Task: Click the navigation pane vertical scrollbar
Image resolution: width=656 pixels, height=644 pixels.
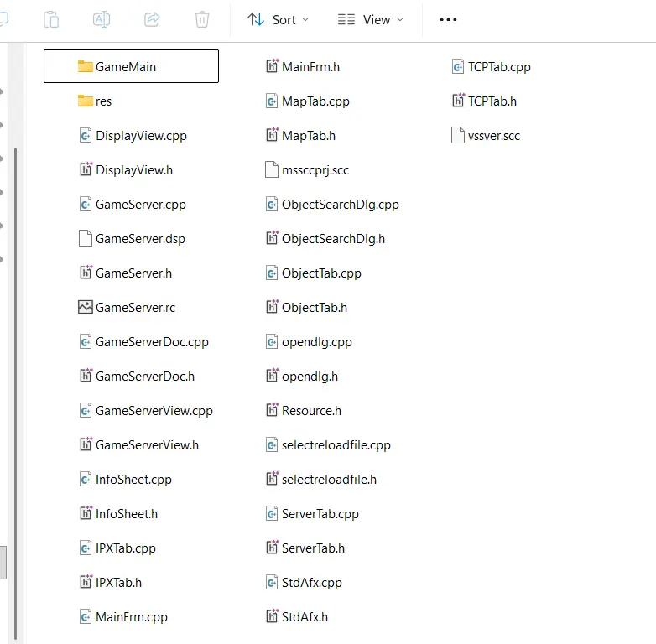Action: (15, 393)
